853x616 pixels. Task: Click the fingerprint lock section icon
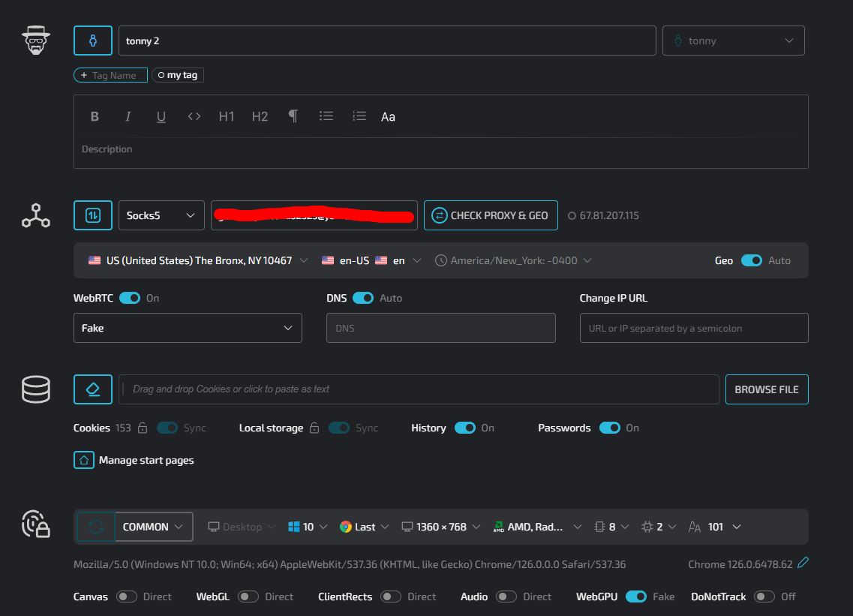tap(36, 524)
